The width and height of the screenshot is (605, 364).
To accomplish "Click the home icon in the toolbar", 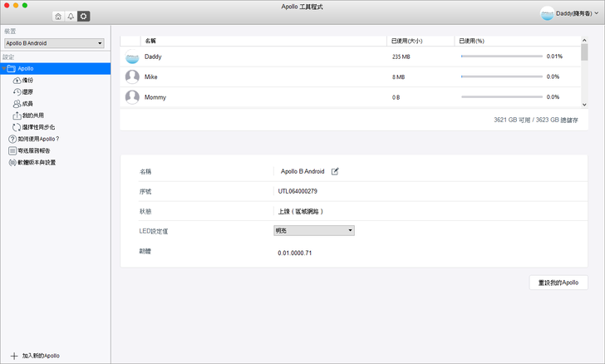I will click(x=57, y=17).
